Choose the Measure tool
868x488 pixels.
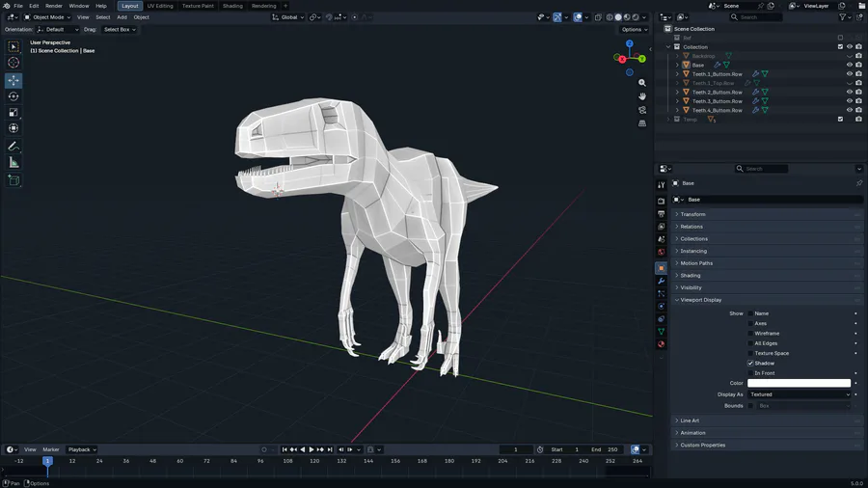(x=14, y=163)
